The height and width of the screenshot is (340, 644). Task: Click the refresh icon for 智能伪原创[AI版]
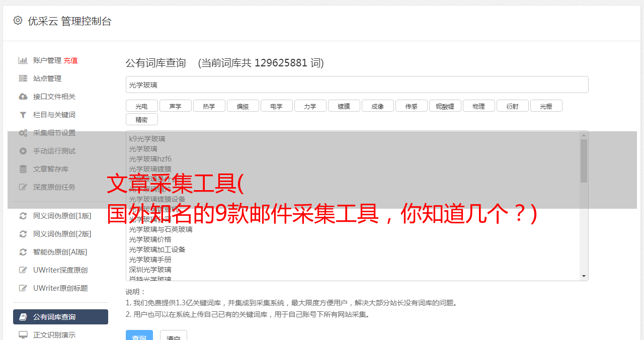[23, 252]
